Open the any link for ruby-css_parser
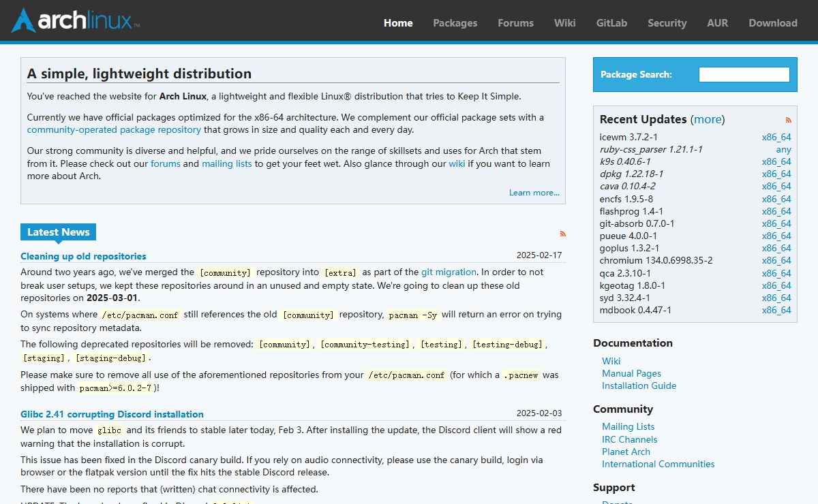 [784, 149]
